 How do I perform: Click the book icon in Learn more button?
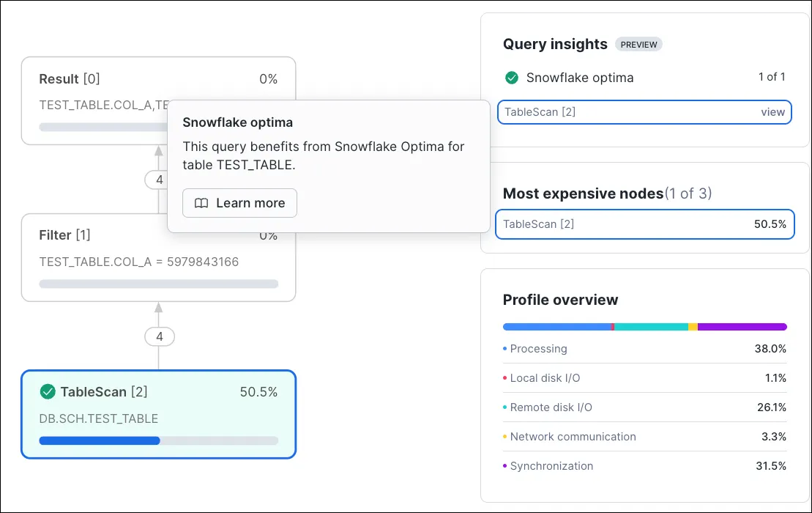point(201,203)
